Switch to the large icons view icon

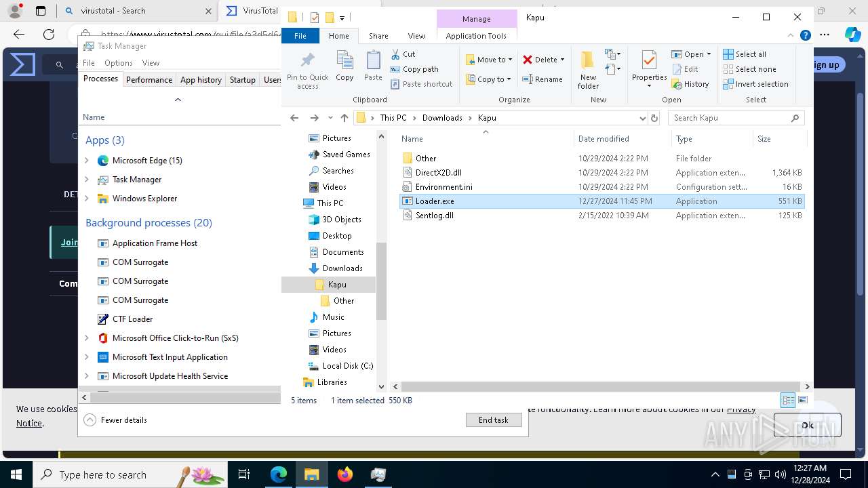point(803,401)
